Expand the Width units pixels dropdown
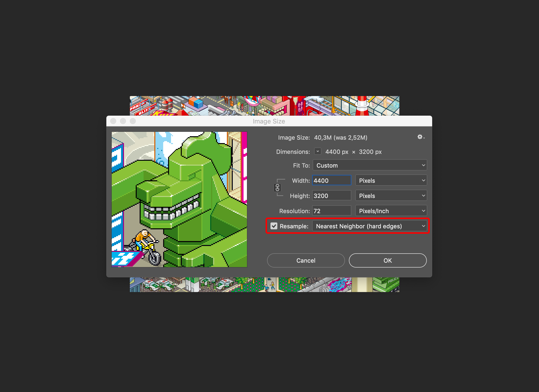The height and width of the screenshot is (392, 539). 391,181
